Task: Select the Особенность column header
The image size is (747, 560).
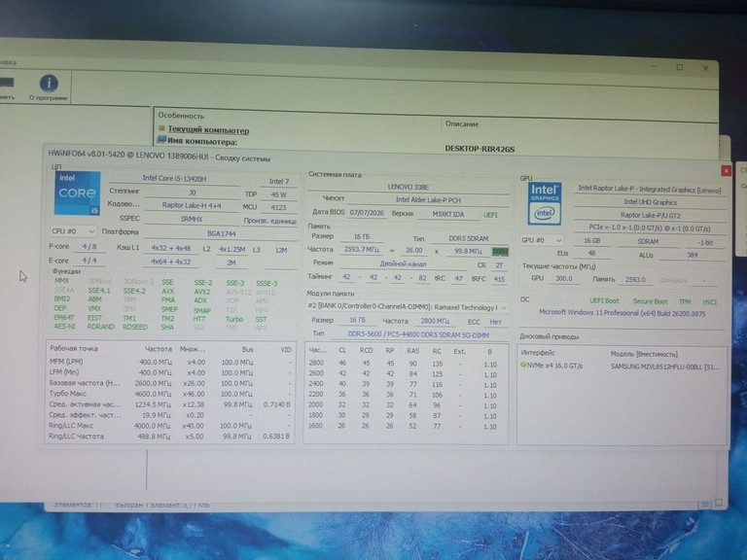Action: pyautogui.click(x=181, y=116)
